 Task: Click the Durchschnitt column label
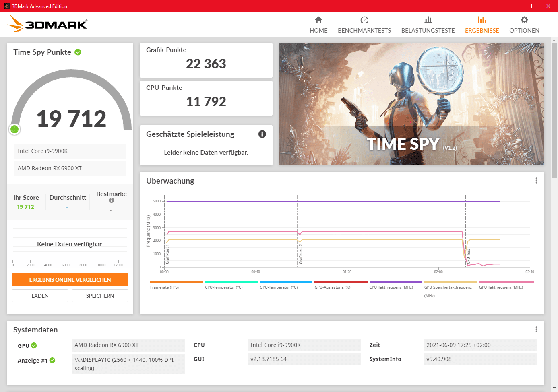pos(68,197)
